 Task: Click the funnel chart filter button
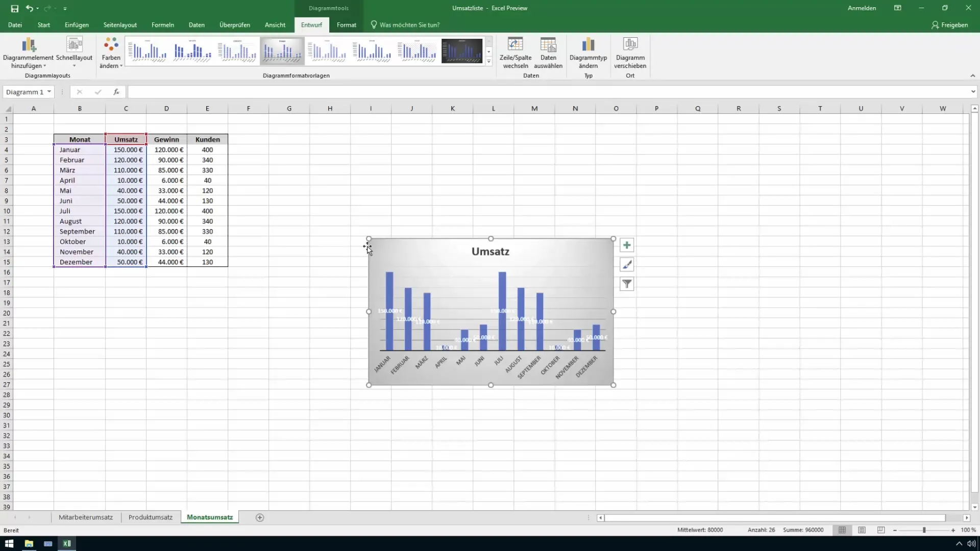coord(627,284)
